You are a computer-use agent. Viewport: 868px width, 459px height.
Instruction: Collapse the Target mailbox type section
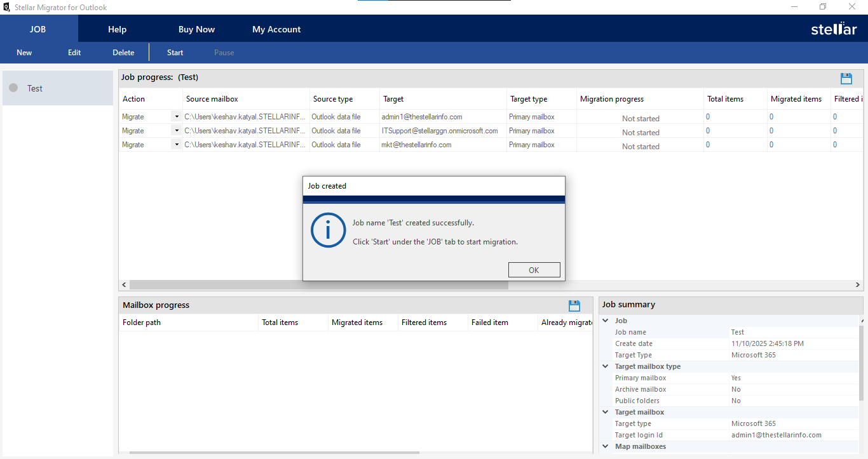pos(605,366)
